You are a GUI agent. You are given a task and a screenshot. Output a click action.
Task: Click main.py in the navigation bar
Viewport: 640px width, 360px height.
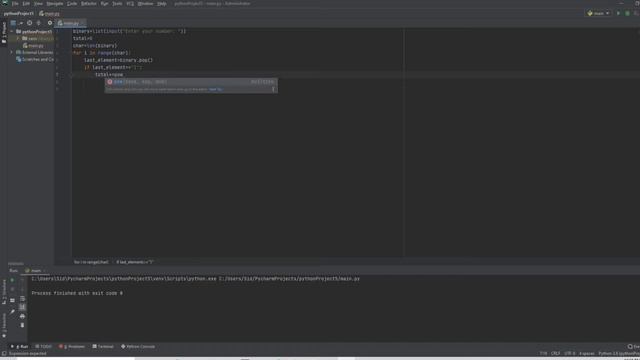pyautogui.click(x=49, y=13)
